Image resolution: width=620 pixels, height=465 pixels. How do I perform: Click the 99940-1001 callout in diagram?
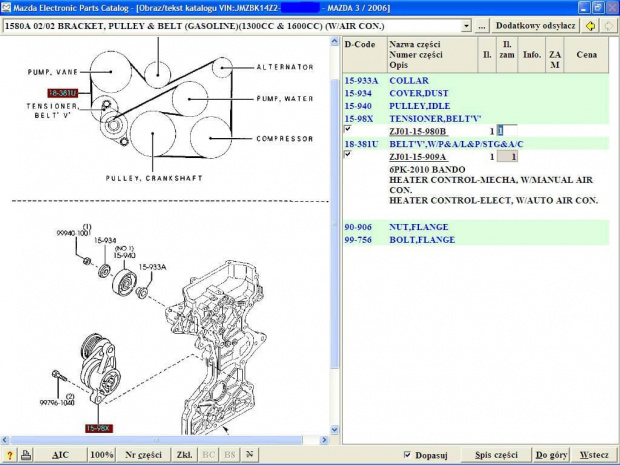(x=74, y=233)
